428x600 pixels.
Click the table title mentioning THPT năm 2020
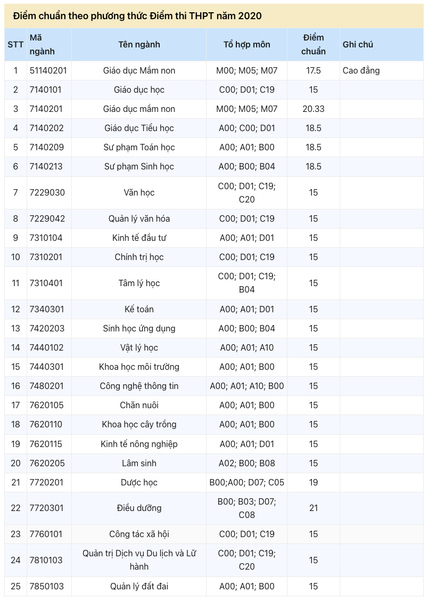pos(137,16)
